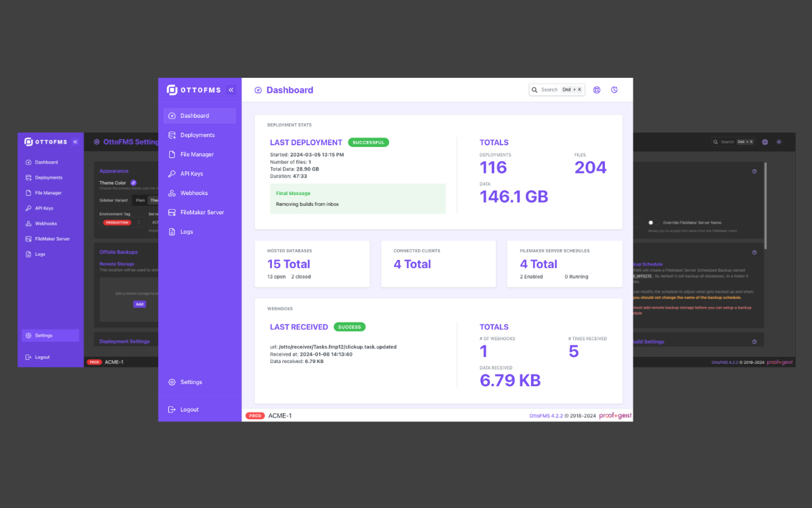
Task: Click the OttoFMS logo in front window
Action: point(195,89)
